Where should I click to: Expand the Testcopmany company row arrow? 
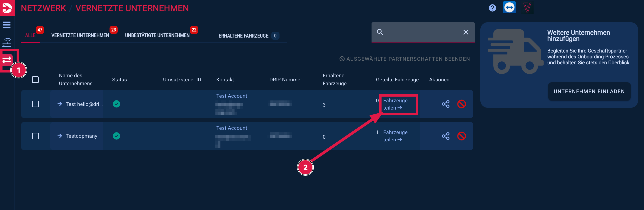click(x=60, y=136)
